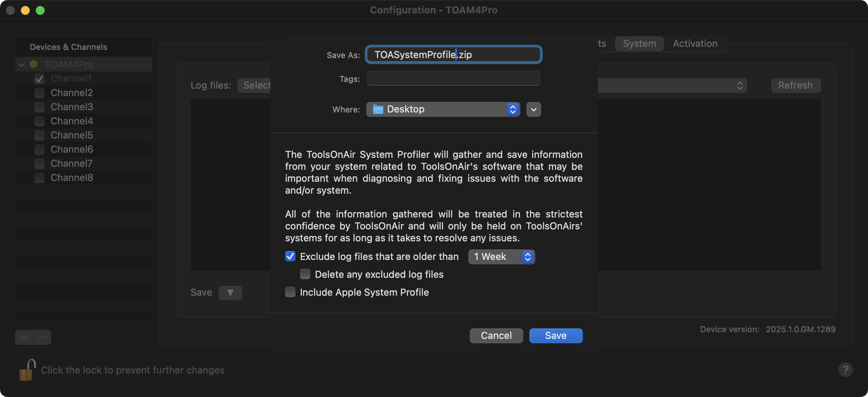Open the help question mark button
This screenshot has height=397, width=868.
click(845, 370)
